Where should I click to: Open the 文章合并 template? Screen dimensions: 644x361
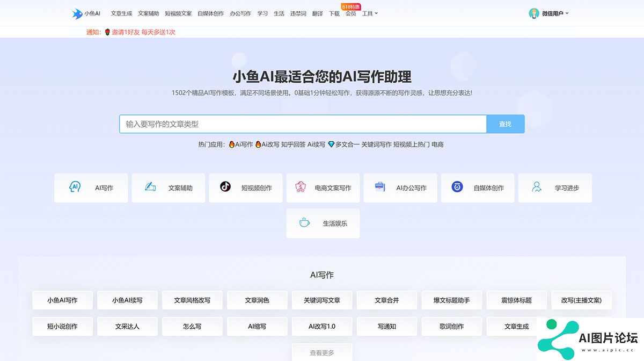pos(387,300)
